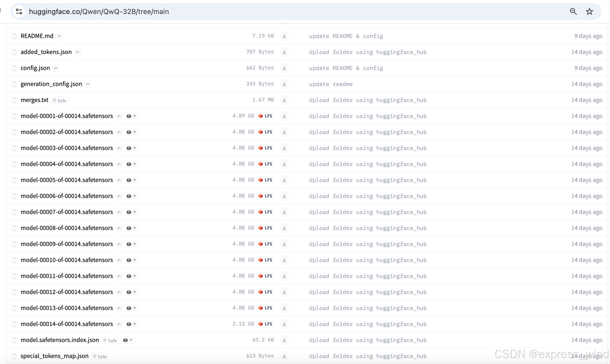Screen dimensions: 610x364
Task: Open model.safetensors.index.json file link
Action: click(60, 340)
